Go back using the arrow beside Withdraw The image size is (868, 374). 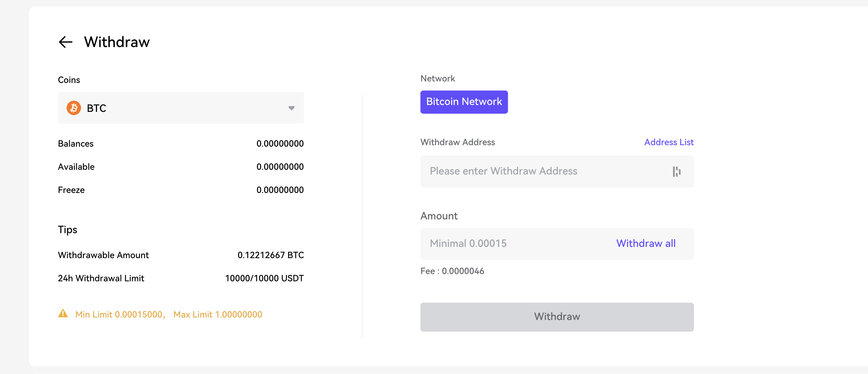[x=65, y=42]
